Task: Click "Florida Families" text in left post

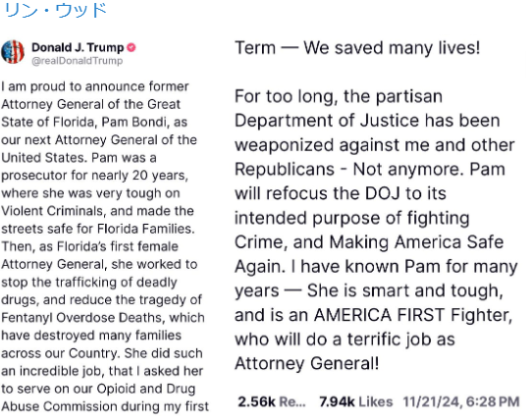Action: 145,229
